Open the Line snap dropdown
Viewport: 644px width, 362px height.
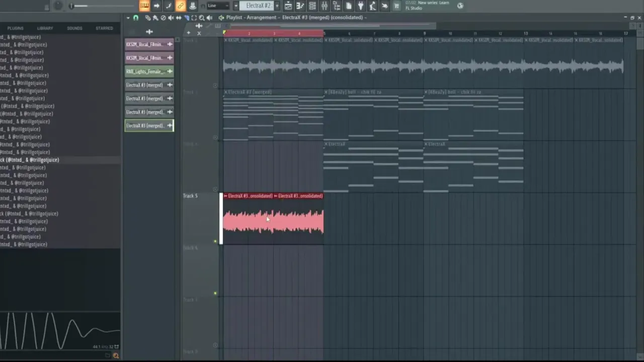tap(218, 6)
